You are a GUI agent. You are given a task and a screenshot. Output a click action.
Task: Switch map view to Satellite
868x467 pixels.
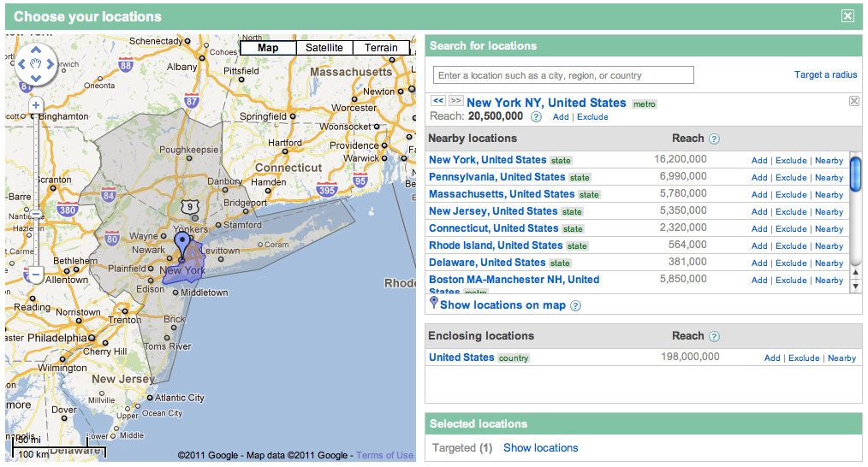[x=324, y=48]
